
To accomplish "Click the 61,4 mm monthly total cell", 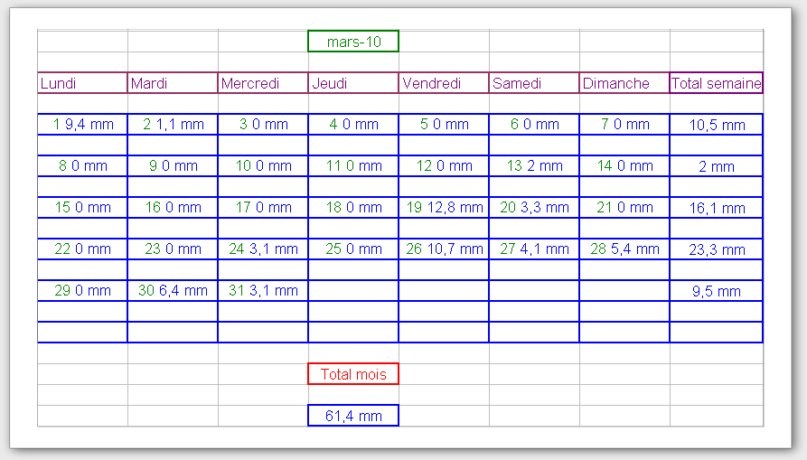I will tap(353, 415).
